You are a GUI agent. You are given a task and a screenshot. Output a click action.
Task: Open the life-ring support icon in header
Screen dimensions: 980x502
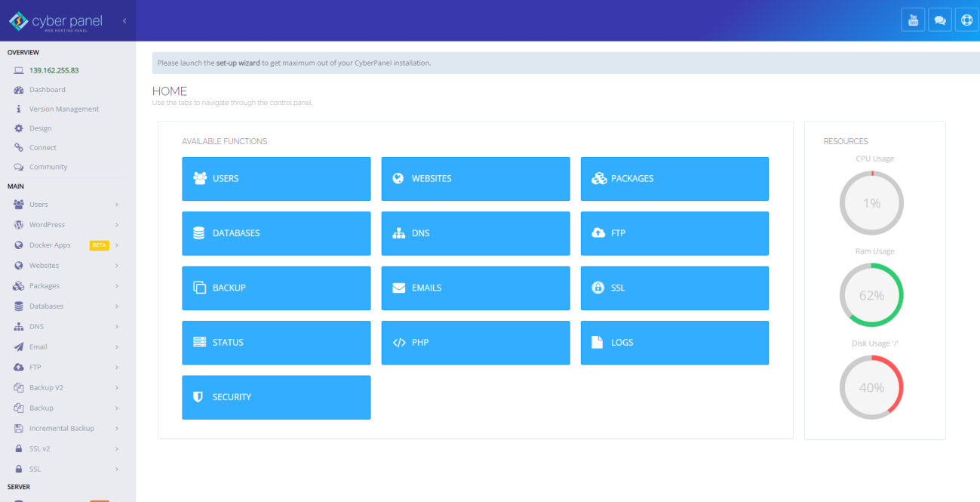click(966, 20)
